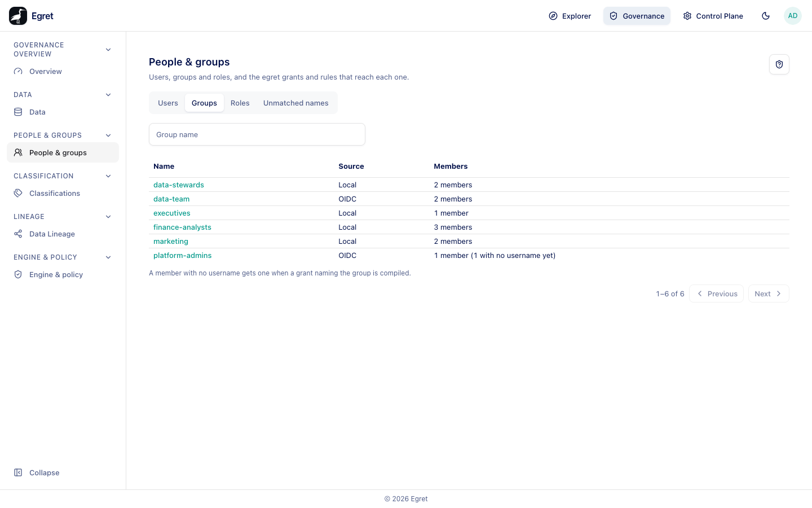Open the marketing group

point(171,241)
